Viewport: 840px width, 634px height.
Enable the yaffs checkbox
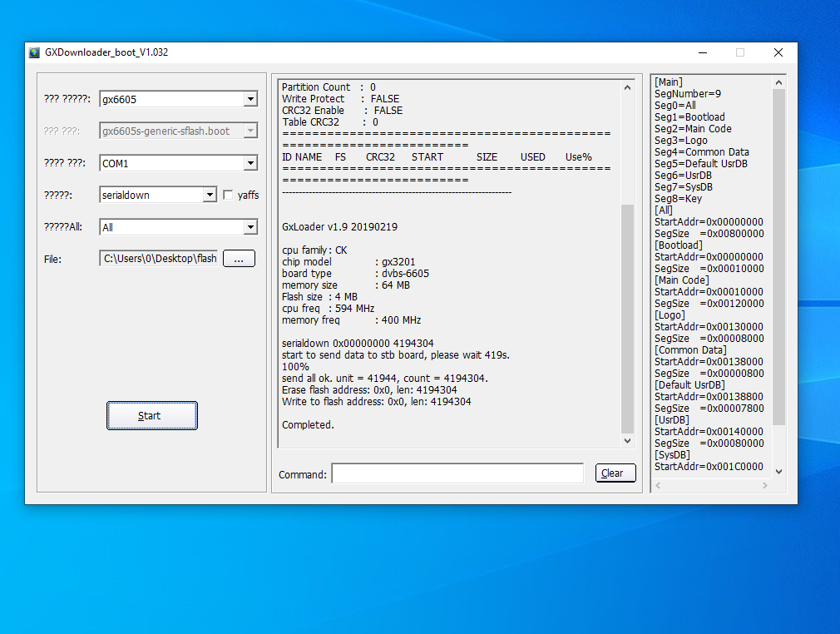tap(228, 195)
